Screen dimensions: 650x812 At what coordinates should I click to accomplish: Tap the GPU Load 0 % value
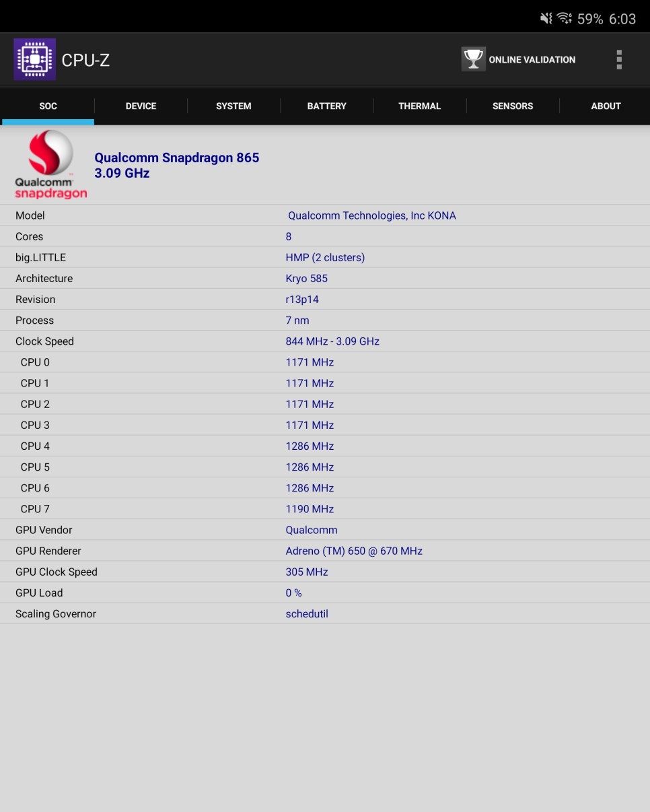point(293,593)
